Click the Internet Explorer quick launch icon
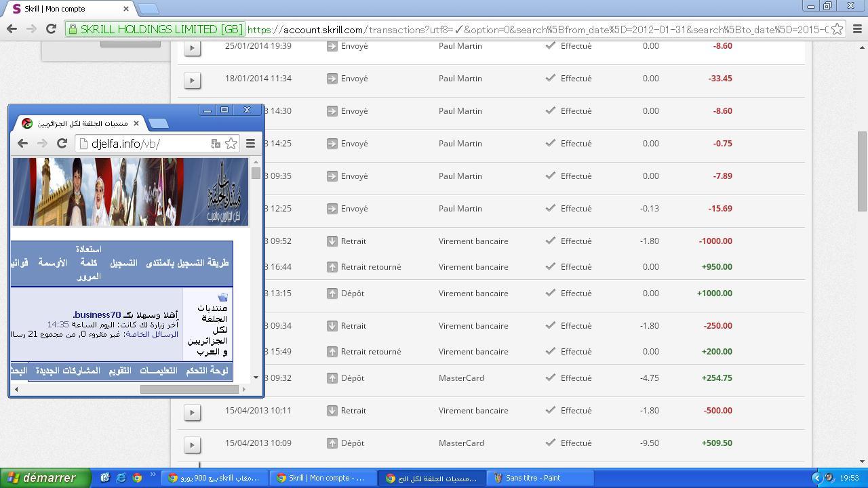The height and width of the screenshot is (488, 868). (x=121, y=478)
